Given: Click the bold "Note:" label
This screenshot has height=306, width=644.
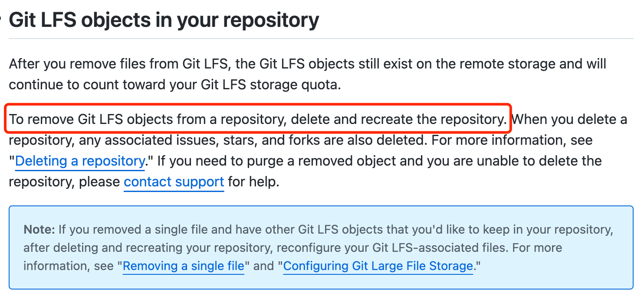Looking at the screenshot, I should point(39,230).
